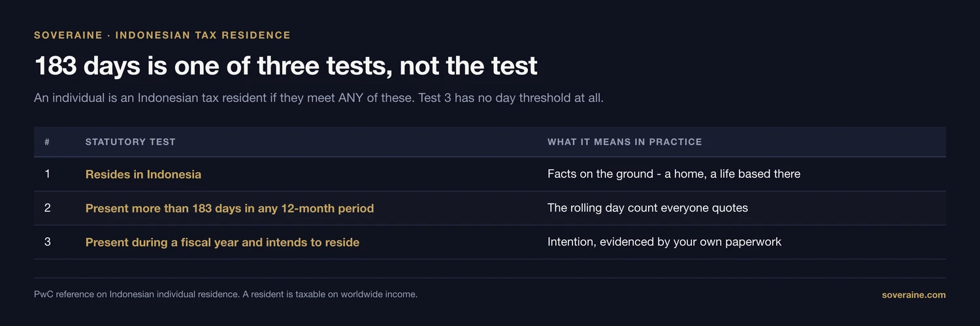Click row number 2 cell
The height and width of the screenshot is (326, 980).
point(47,208)
